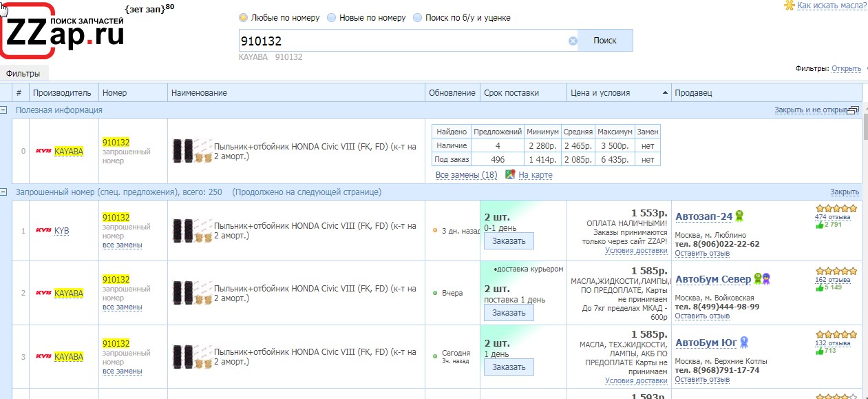Collapse the 'Полезная информация' section
Screen dimensions: 868x399
click(x=4, y=110)
